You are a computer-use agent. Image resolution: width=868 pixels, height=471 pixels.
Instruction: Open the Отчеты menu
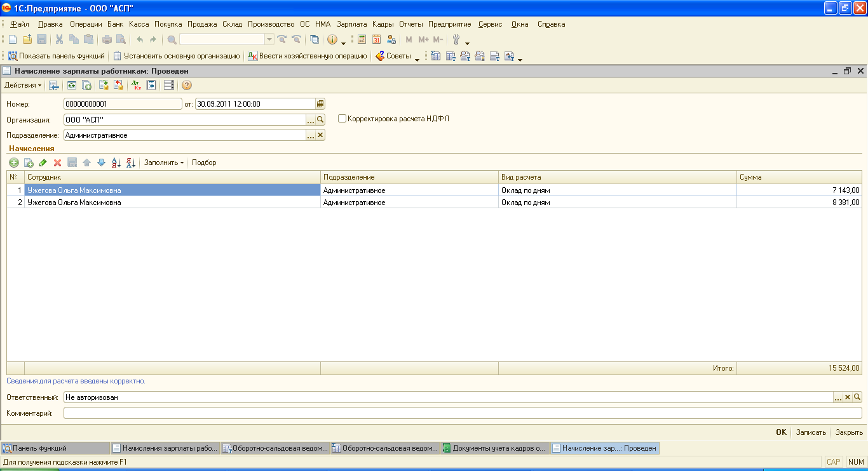[411, 24]
